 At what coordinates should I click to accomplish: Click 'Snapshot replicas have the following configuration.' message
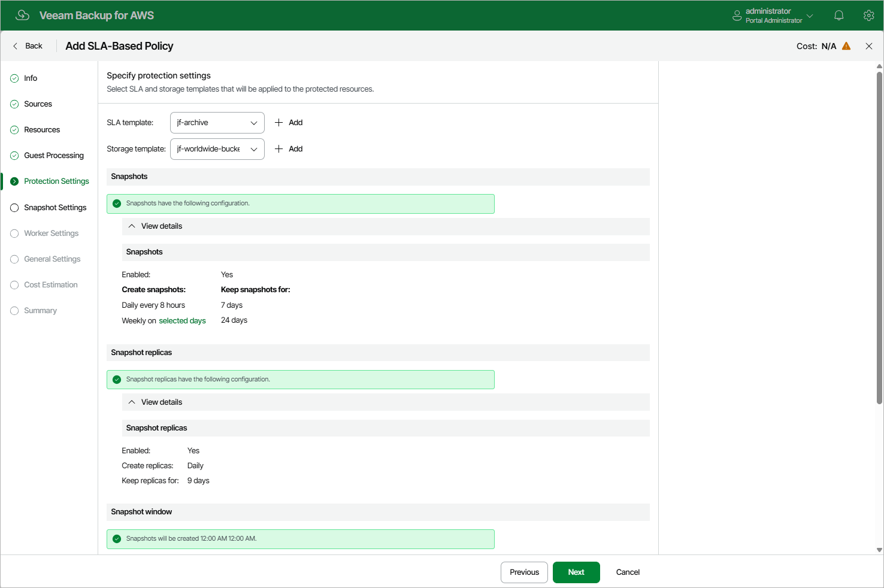[198, 380]
